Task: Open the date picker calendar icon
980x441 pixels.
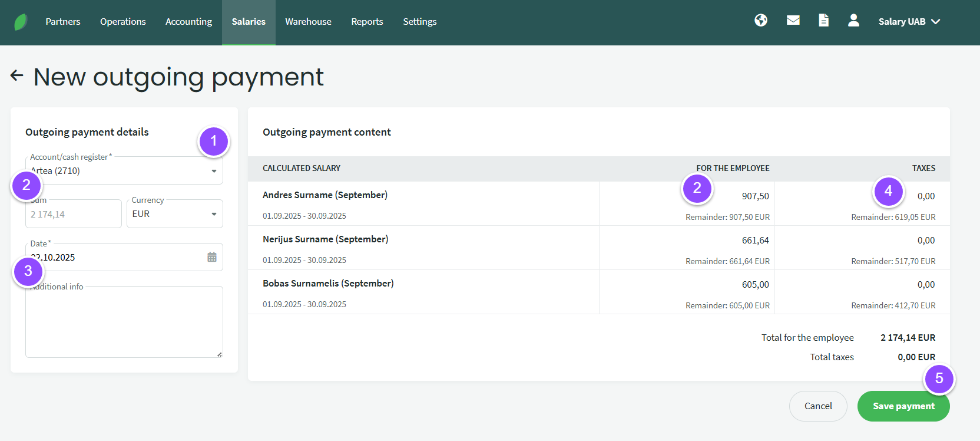Action: point(212,257)
